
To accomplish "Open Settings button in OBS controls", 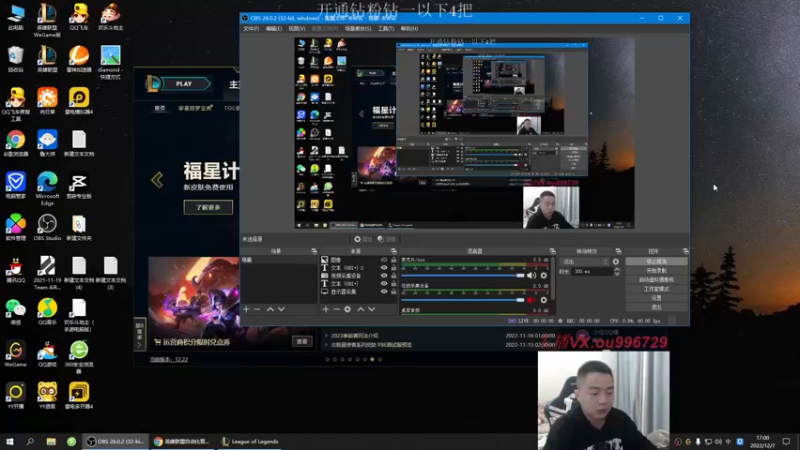I will [656, 298].
